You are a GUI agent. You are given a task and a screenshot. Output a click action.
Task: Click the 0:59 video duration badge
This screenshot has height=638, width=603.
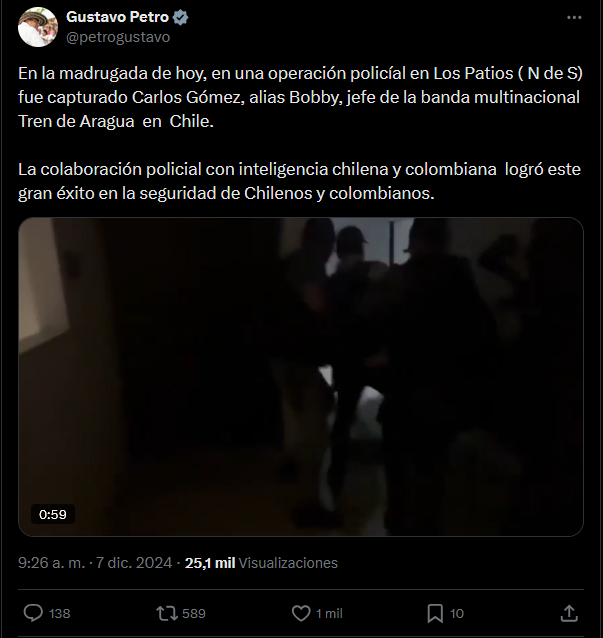[52, 514]
